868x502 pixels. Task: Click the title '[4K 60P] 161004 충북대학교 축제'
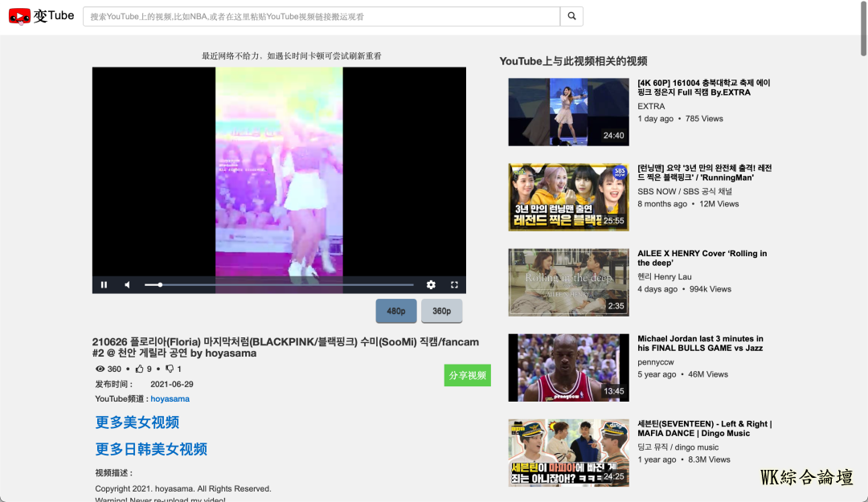pos(703,88)
